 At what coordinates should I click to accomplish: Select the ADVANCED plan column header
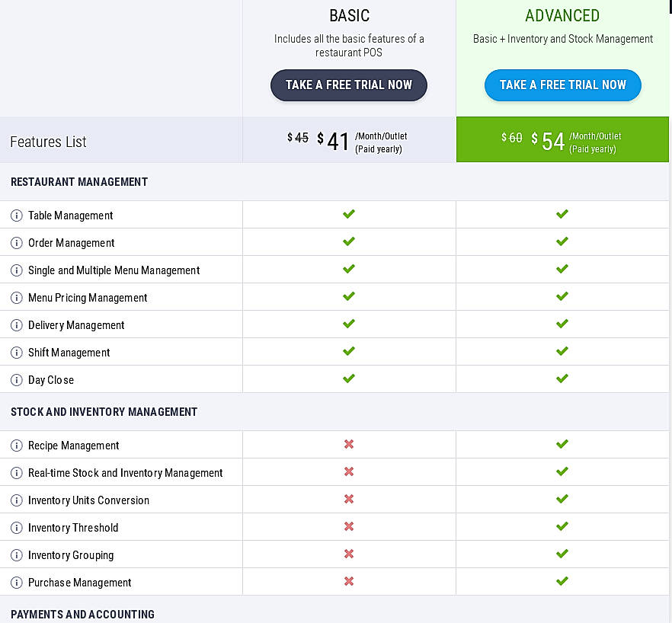click(562, 15)
